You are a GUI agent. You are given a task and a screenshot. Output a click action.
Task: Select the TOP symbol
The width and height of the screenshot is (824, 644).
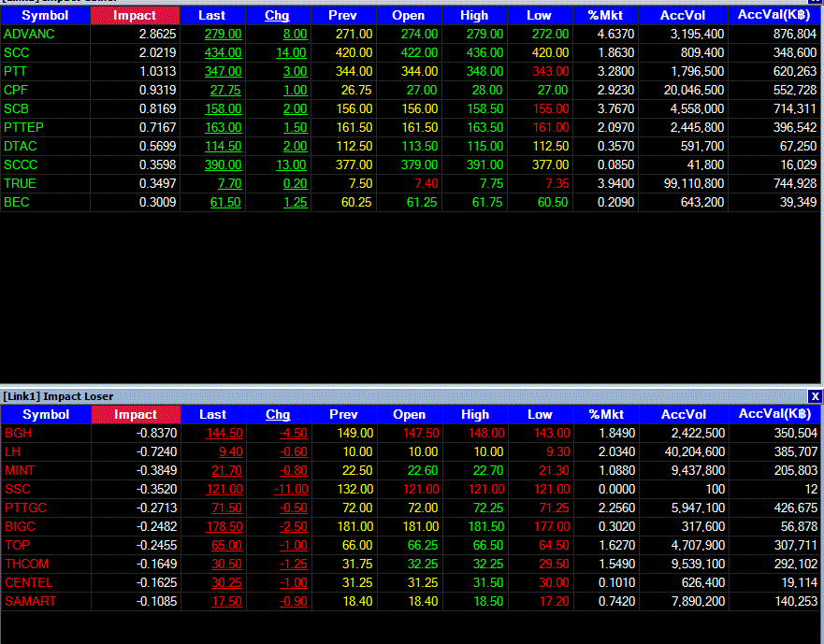[x=18, y=545]
